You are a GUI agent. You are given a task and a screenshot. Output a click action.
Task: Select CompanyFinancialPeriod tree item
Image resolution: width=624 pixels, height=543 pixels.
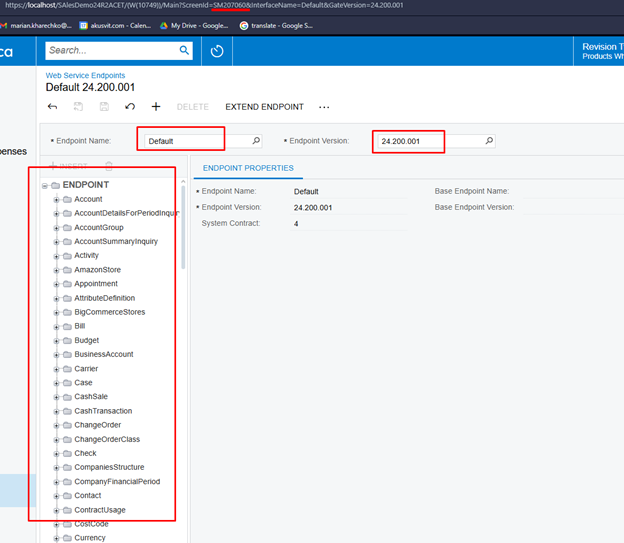tap(117, 481)
